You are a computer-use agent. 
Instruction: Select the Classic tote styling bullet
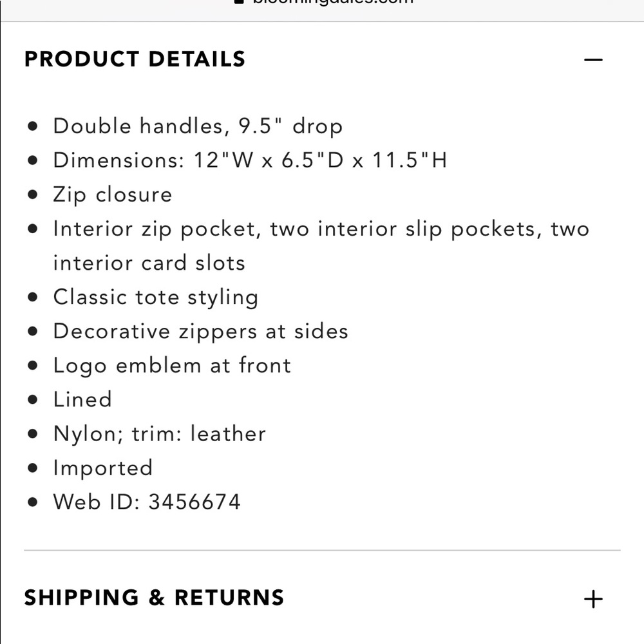click(x=156, y=297)
